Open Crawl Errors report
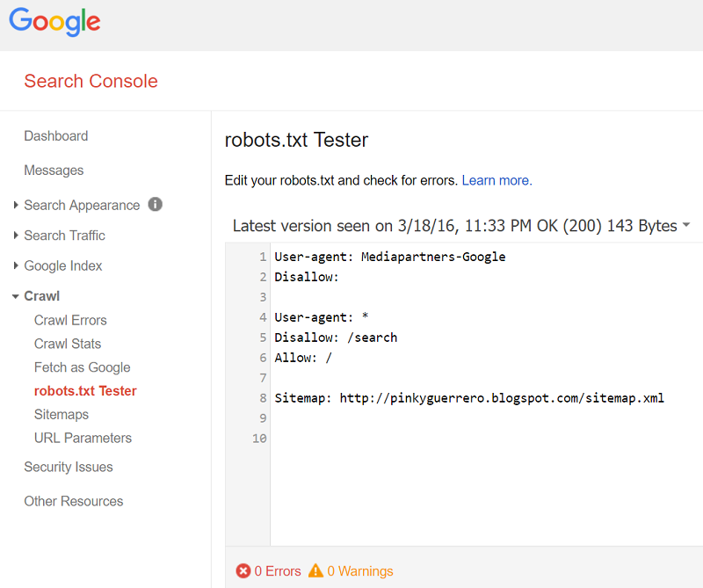 point(70,321)
